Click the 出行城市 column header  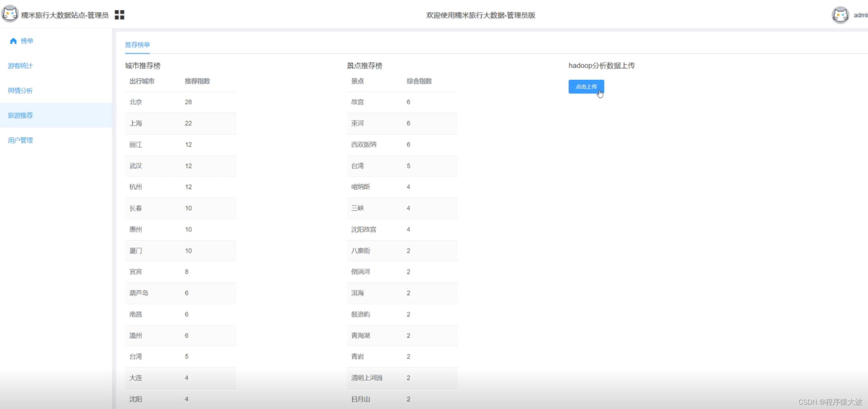click(x=142, y=81)
